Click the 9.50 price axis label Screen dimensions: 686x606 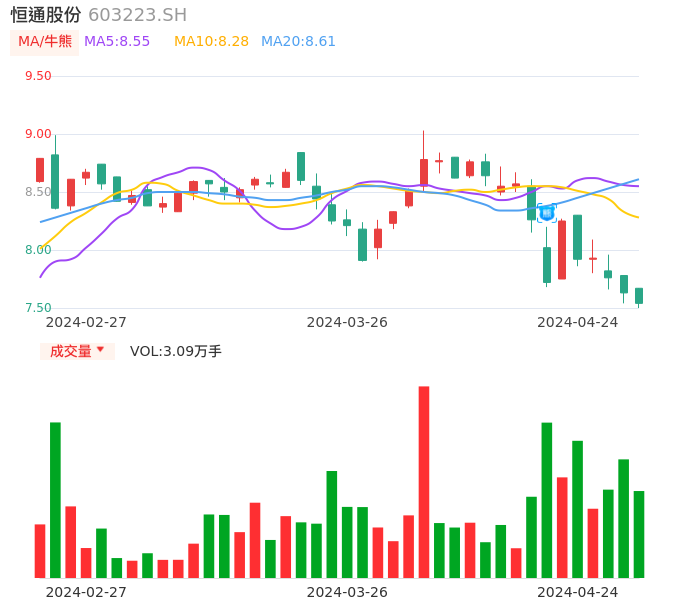(x=38, y=76)
